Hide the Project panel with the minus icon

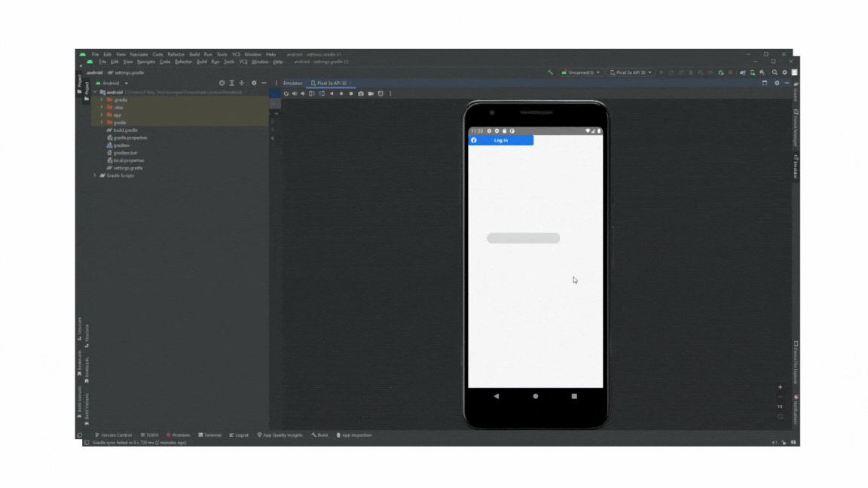[264, 83]
